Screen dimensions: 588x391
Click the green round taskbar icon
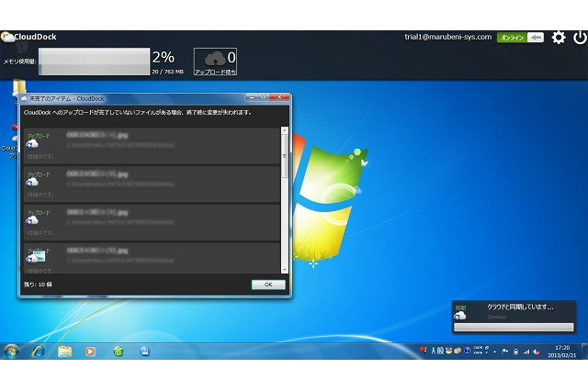point(119,352)
